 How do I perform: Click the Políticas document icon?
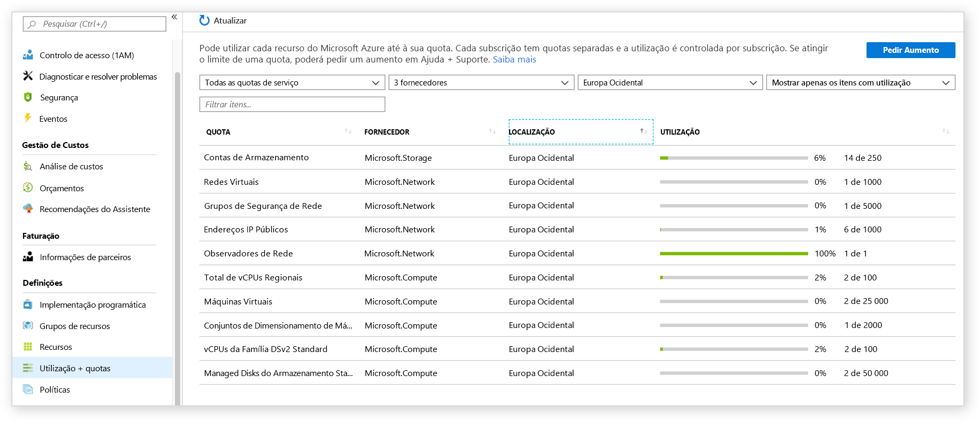pos(28,389)
